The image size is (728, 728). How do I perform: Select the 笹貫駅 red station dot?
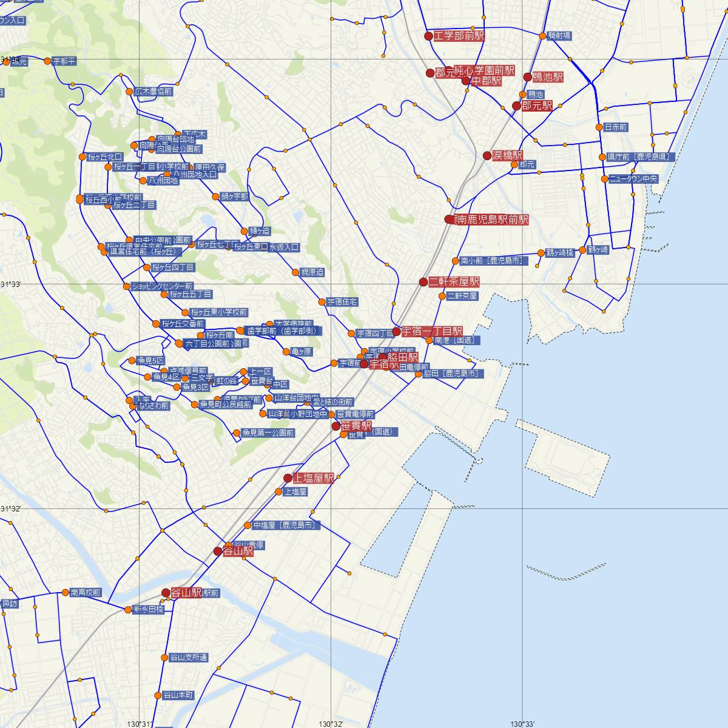(336, 426)
